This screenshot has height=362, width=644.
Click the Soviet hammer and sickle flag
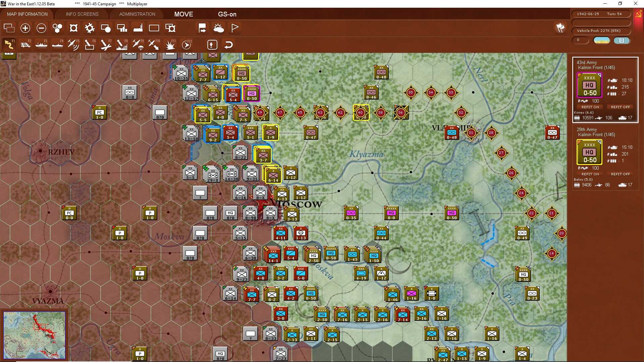638,14
